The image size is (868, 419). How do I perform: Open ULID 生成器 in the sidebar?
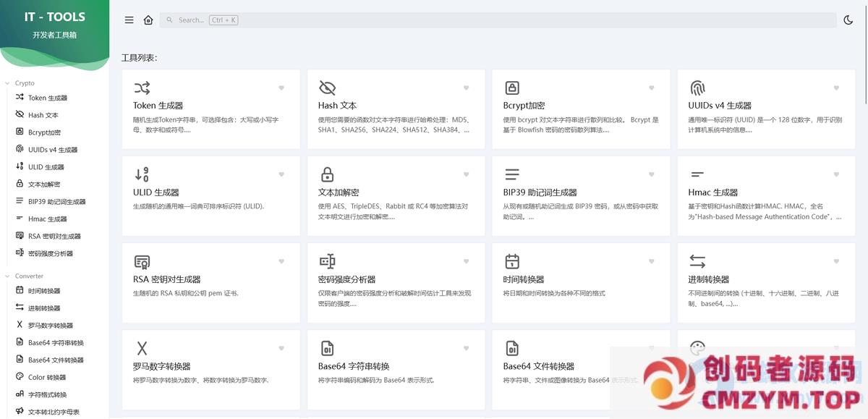click(x=46, y=167)
